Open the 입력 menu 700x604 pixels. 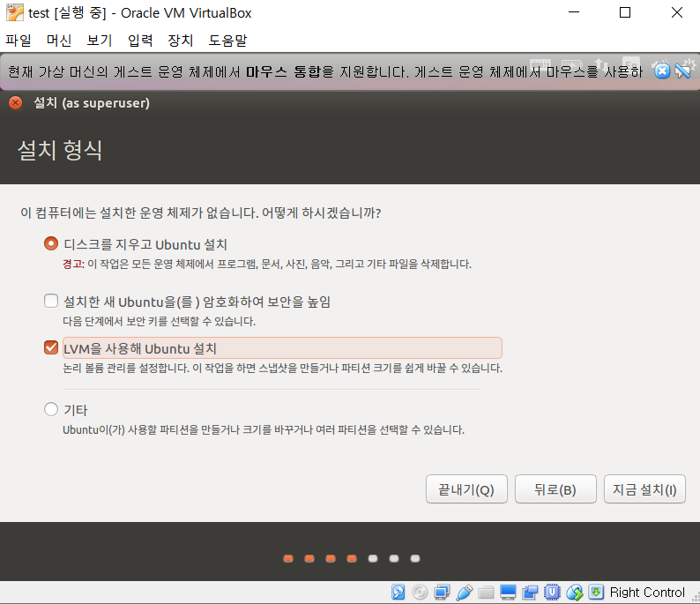(140, 41)
